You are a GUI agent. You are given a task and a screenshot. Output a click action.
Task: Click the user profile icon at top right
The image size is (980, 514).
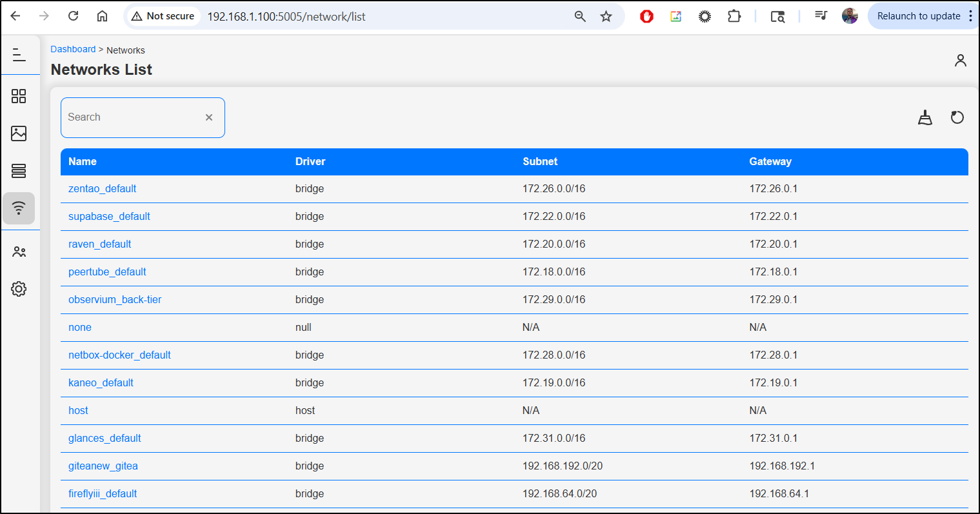click(x=960, y=61)
